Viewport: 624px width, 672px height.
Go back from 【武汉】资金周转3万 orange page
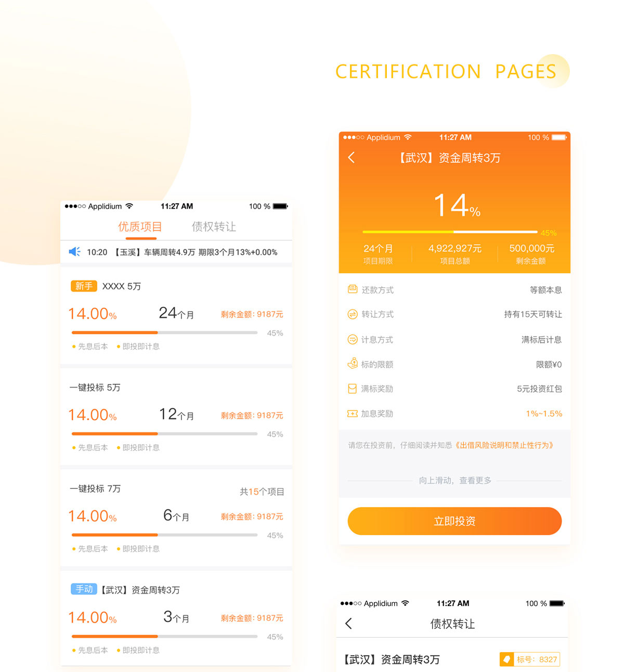click(x=352, y=158)
